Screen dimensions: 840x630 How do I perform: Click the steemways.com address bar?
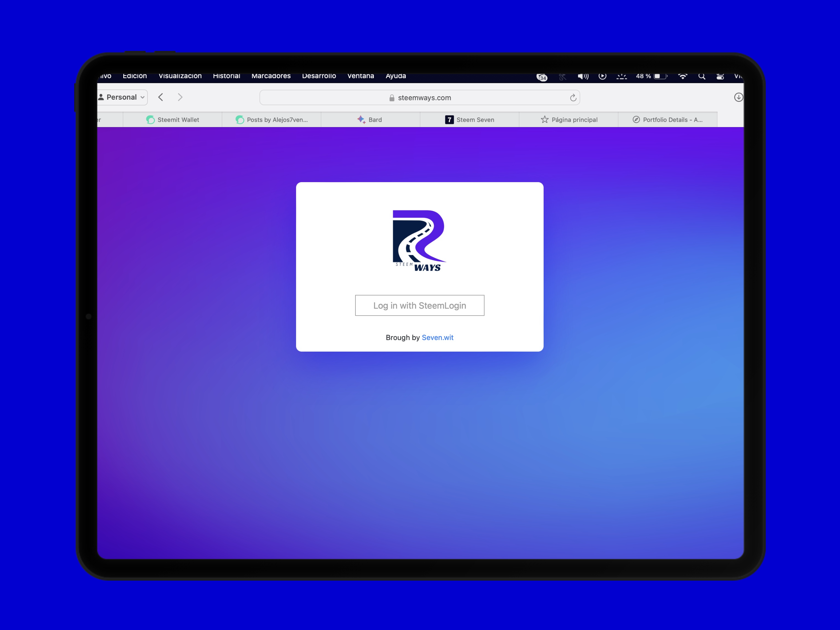click(x=420, y=98)
